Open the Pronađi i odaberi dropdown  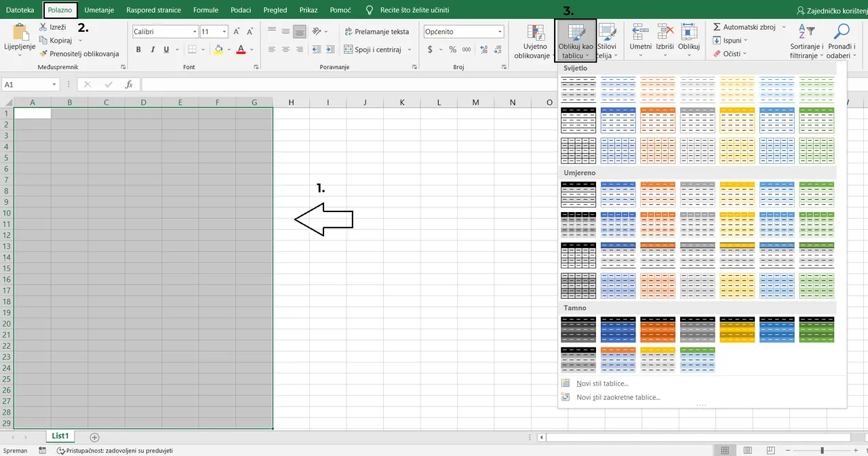coord(842,41)
